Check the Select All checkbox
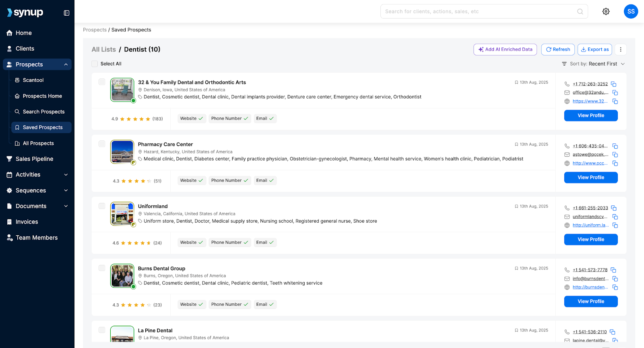This screenshot has width=644, height=348. (95, 64)
